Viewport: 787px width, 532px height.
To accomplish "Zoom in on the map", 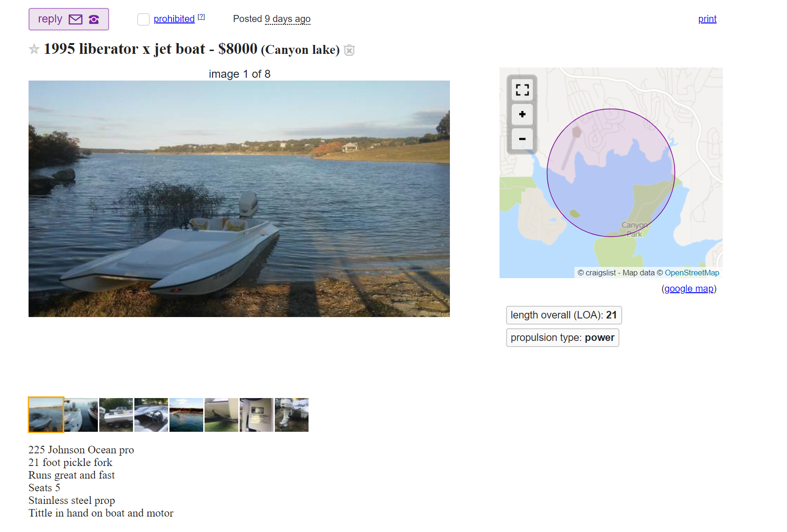I will [522, 114].
